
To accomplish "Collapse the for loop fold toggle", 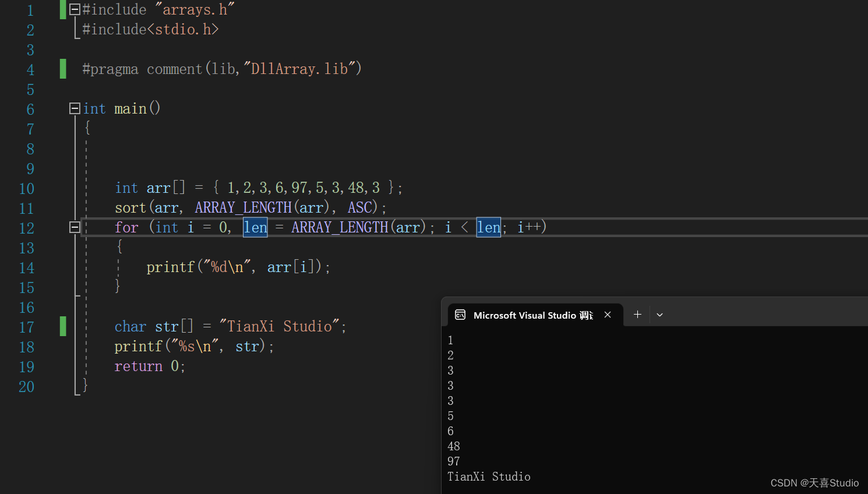I will point(75,227).
